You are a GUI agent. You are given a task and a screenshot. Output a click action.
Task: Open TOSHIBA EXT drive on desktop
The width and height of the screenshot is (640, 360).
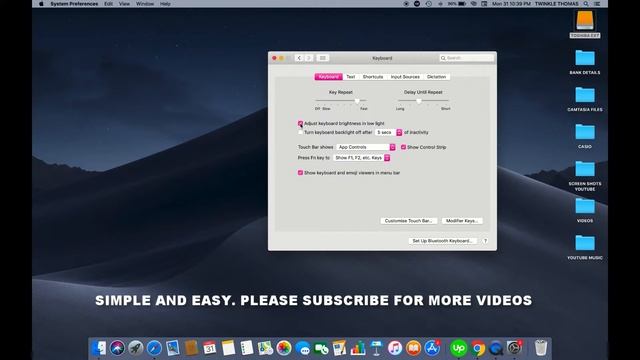pyautogui.click(x=585, y=24)
